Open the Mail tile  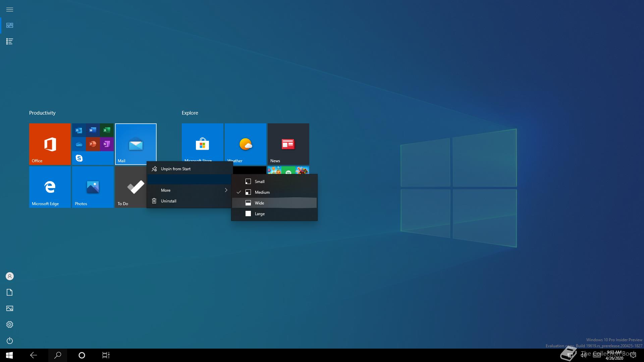tap(136, 144)
